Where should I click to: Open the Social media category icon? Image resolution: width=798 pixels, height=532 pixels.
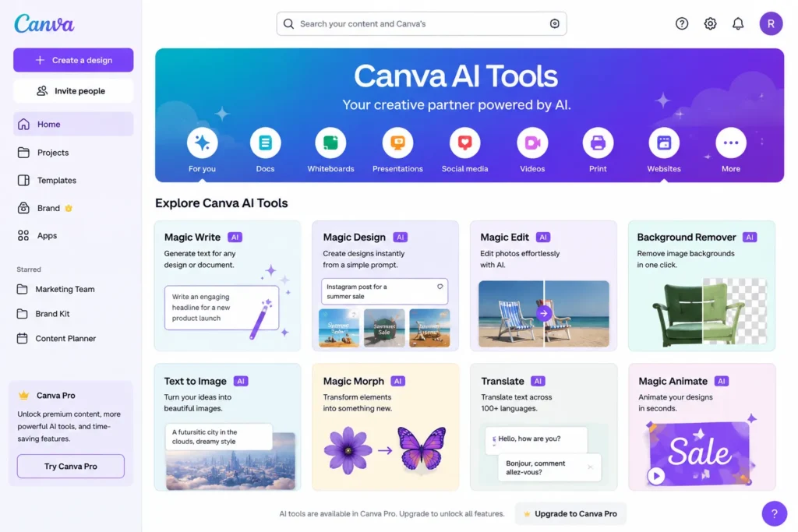pos(464,143)
